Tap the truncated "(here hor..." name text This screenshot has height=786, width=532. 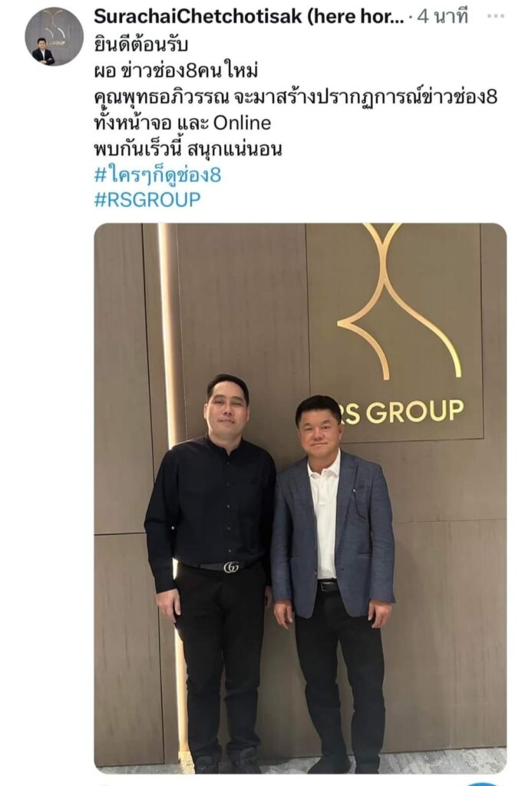pos(355,17)
